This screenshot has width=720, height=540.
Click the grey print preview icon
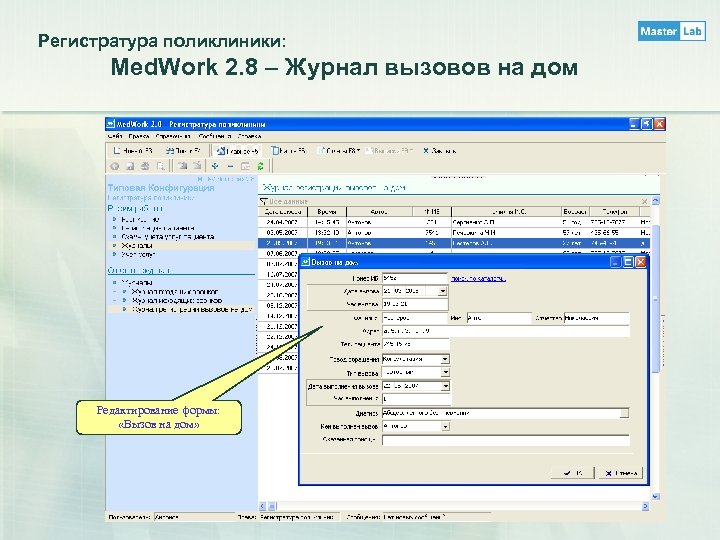160,166
